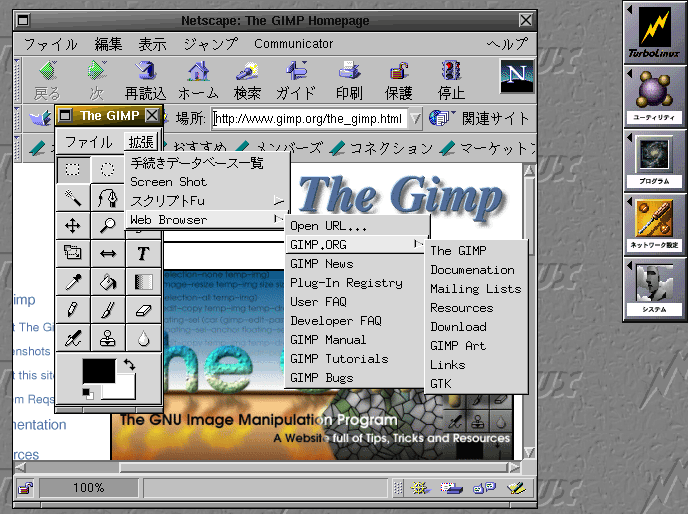Viewport: 688px width, 514px height.
Task: Select the Blend gradient tool
Action: 143,282
